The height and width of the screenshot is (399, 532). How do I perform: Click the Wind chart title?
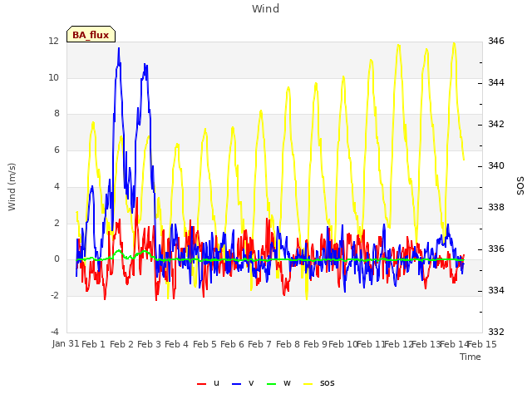(x=266, y=8)
